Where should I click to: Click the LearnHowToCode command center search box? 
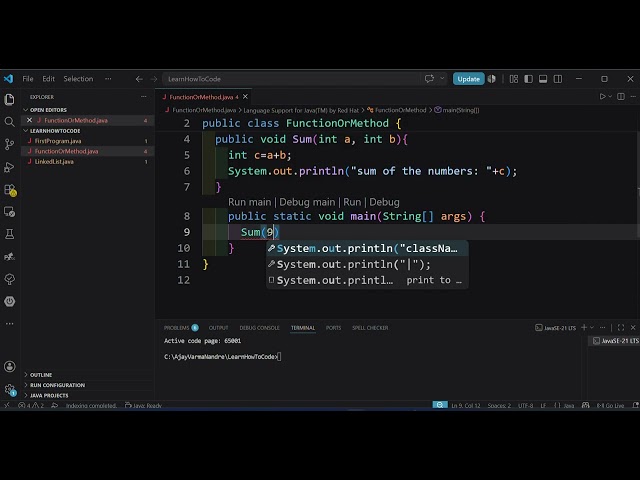click(x=292, y=79)
